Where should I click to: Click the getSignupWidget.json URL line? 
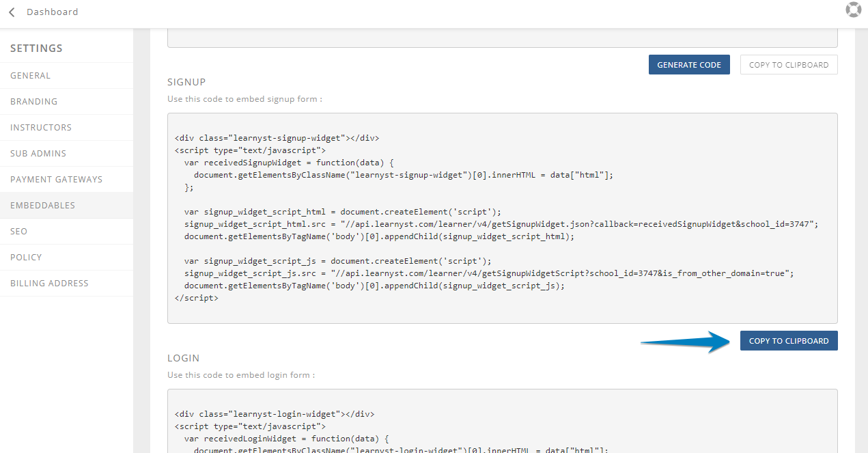[x=501, y=224]
